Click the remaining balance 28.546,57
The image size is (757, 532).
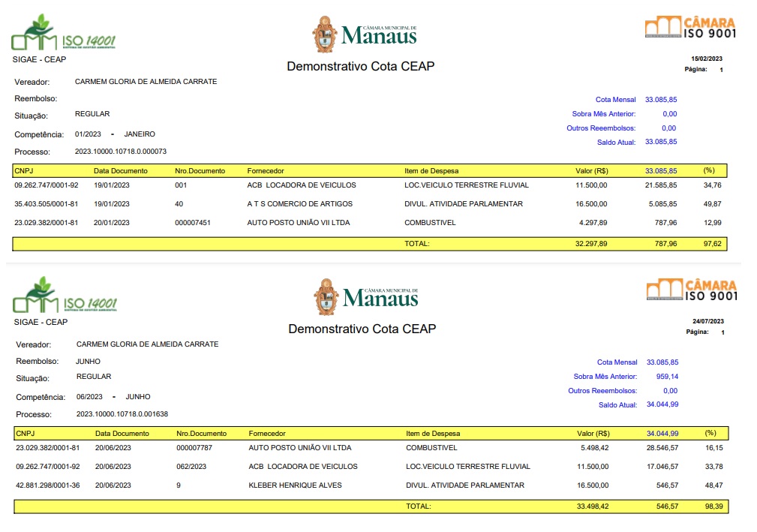coord(662,448)
